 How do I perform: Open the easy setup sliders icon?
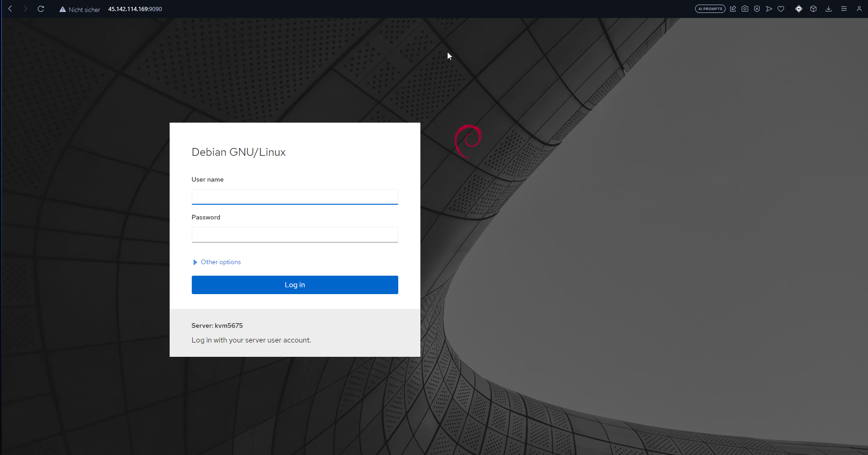[x=844, y=9]
